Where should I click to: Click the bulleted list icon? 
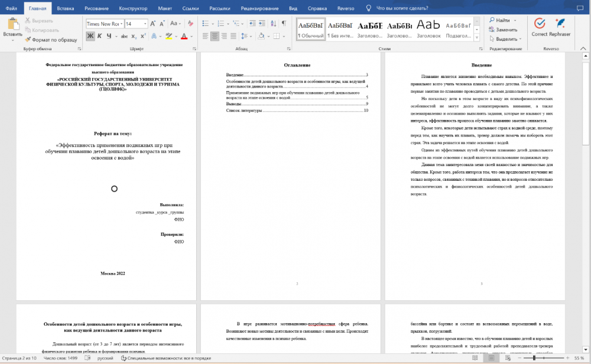point(206,24)
